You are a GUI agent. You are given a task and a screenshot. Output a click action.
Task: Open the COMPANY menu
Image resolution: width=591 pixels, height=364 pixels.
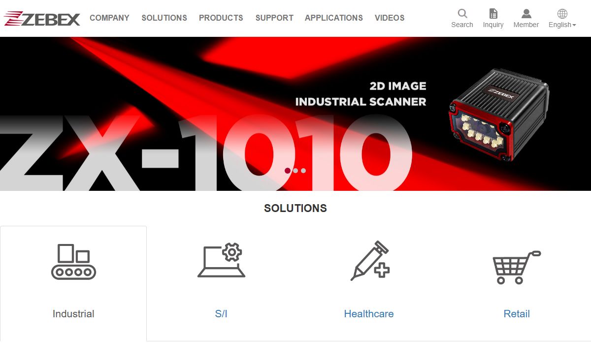[x=109, y=18]
